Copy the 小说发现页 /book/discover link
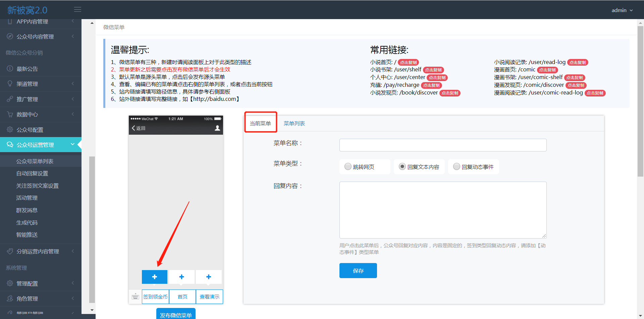Image resolution: width=644 pixels, height=319 pixels. (x=450, y=93)
